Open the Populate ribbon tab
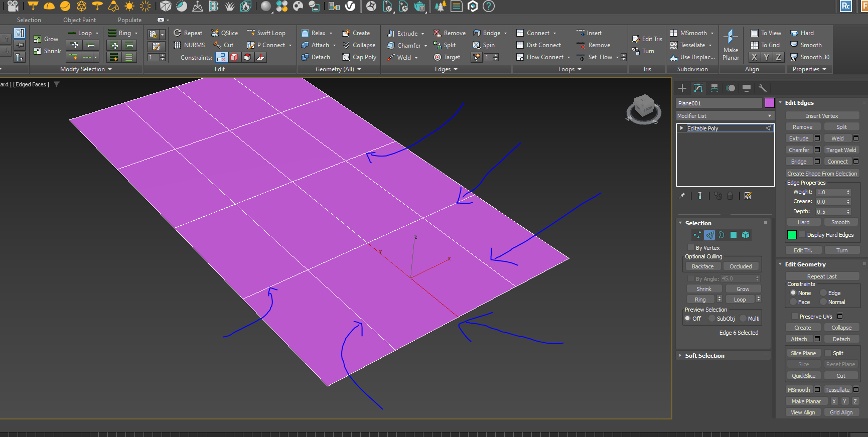Image resolution: width=868 pixels, height=437 pixels. (129, 20)
